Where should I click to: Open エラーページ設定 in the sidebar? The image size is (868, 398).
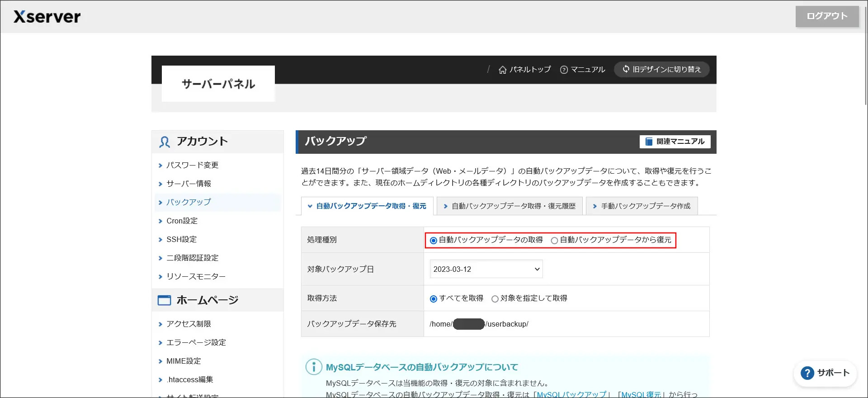click(196, 342)
